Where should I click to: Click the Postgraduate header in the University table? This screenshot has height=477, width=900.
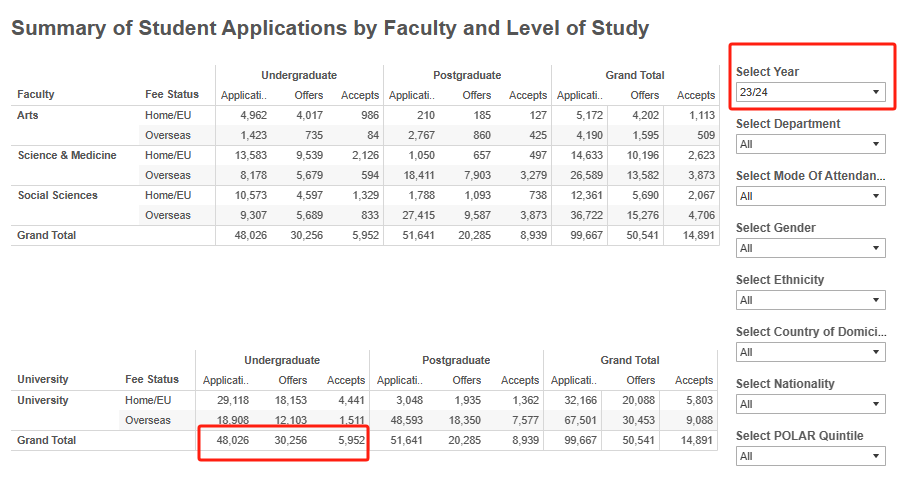[456, 360]
